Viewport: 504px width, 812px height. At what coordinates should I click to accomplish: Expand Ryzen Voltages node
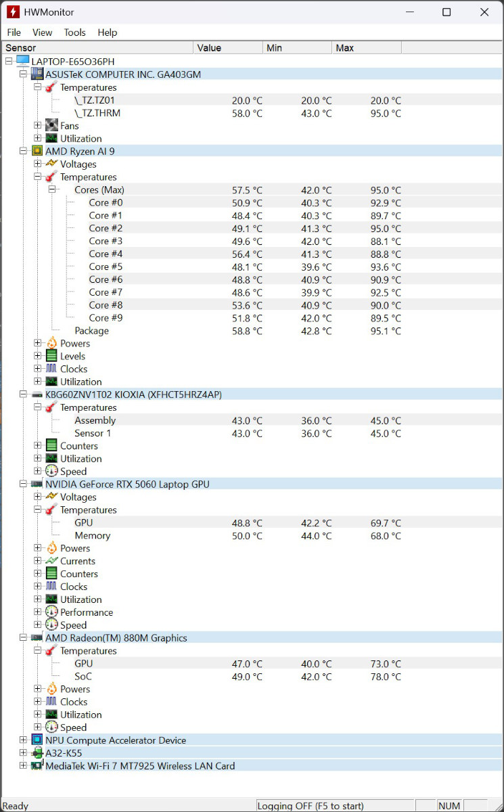[x=38, y=164]
